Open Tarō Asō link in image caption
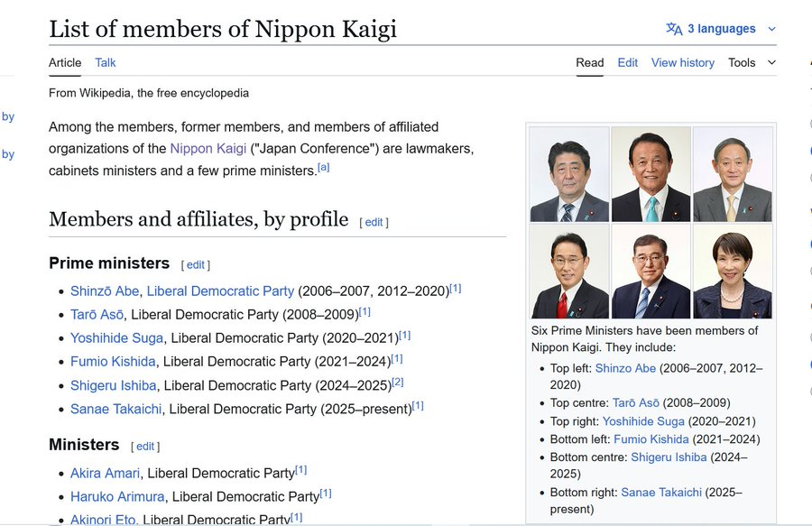The image size is (812, 526). click(636, 402)
